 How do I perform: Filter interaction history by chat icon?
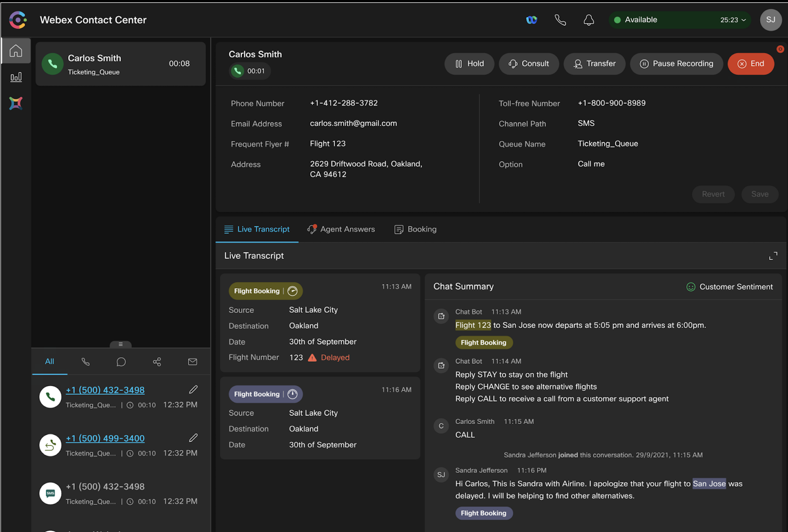point(121,361)
